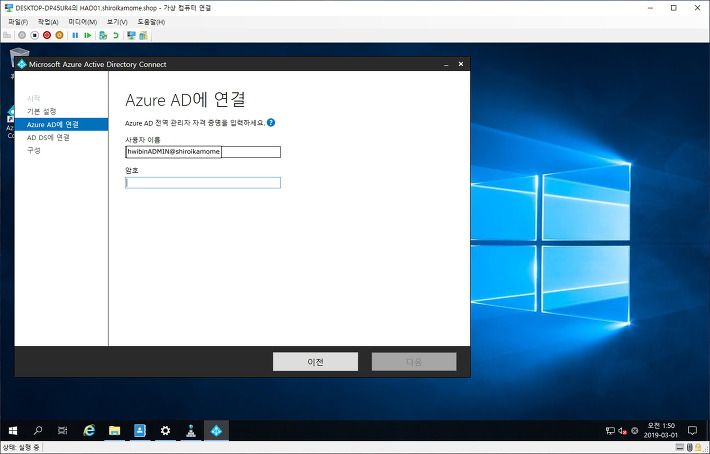Select the AD DS에 연결 sidebar step
Viewport: 710px width, 454px height.
[48, 137]
